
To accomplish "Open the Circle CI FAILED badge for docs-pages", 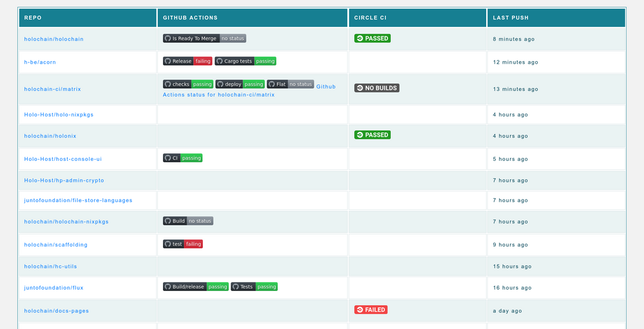I will pos(371,310).
